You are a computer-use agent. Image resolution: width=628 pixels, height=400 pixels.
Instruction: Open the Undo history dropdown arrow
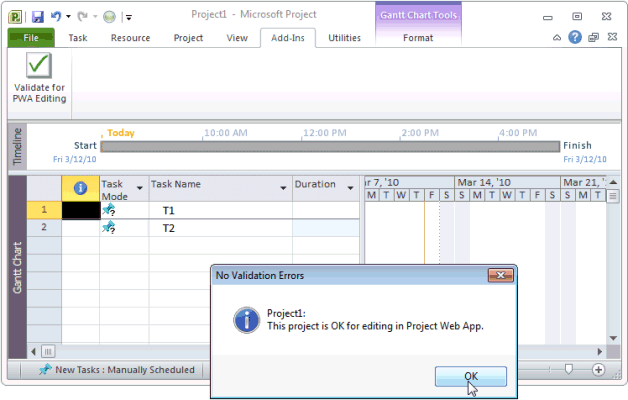tap(68, 16)
